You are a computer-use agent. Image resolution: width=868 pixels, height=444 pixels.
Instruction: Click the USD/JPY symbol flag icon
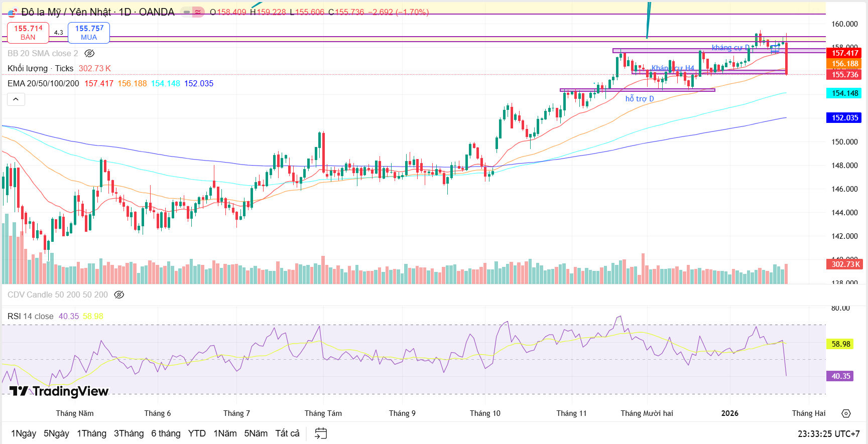(x=12, y=13)
